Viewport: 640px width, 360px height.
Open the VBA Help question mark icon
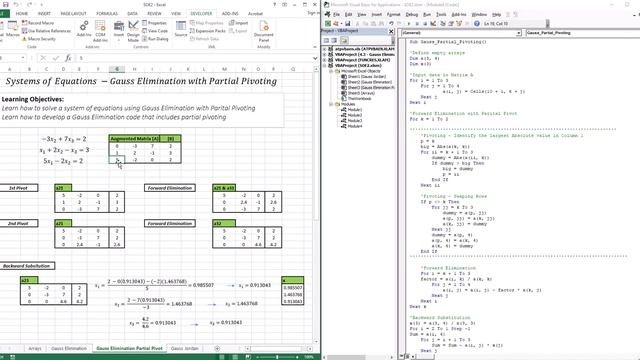pyautogui.click(x=476, y=24)
